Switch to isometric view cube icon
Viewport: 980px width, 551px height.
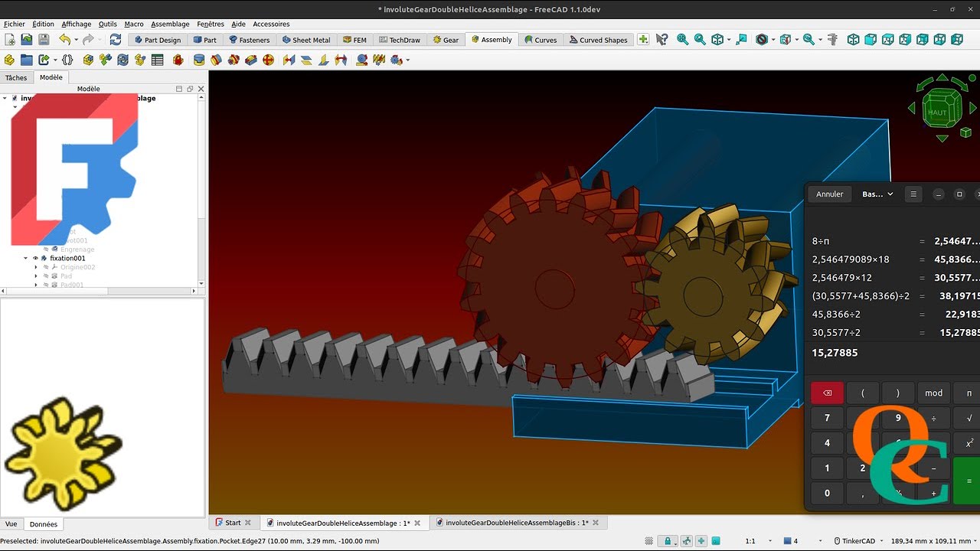[x=854, y=40]
